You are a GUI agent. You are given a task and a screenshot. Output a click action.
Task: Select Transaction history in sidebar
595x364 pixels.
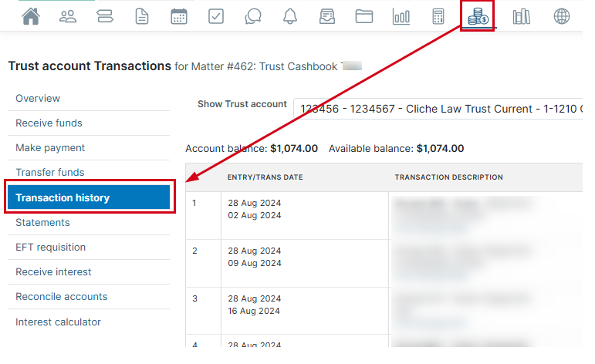[89, 197]
